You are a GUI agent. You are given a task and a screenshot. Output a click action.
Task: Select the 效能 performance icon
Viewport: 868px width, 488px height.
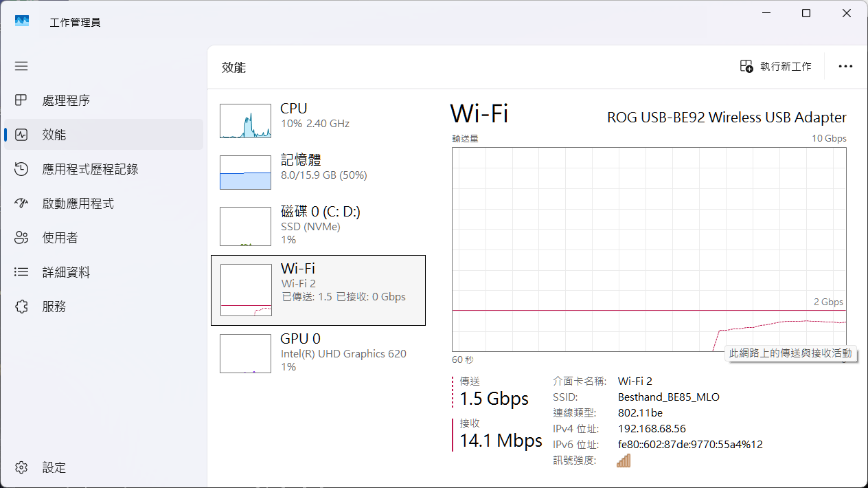21,135
